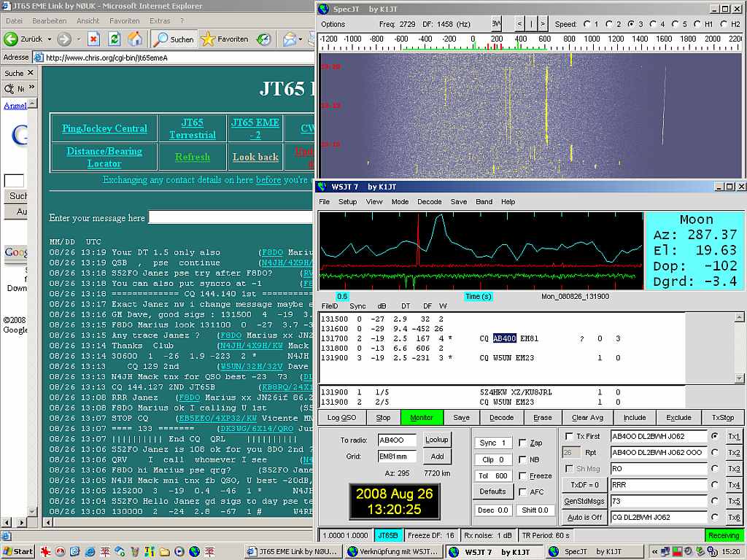This screenshot has width=747, height=560.
Task: Enable the AFC checkbox
Action: coord(522,492)
